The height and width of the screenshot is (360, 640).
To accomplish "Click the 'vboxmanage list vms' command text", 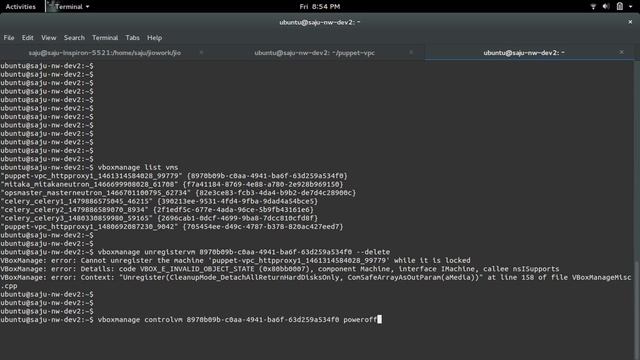I will tap(138, 167).
